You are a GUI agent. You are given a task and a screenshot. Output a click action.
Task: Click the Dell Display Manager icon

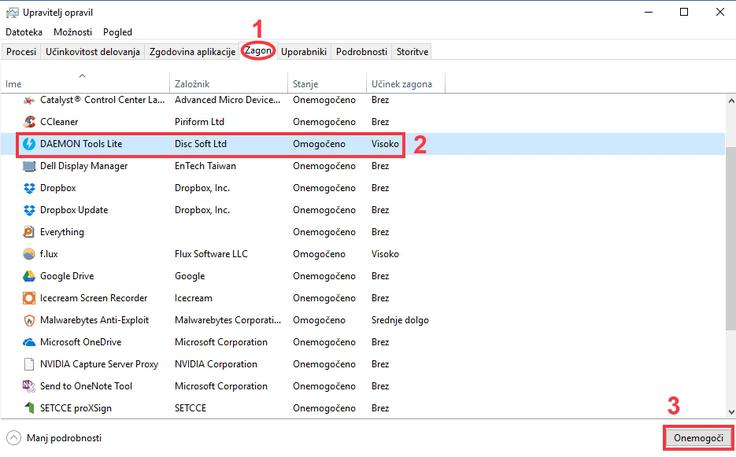pyautogui.click(x=29, y=166)
